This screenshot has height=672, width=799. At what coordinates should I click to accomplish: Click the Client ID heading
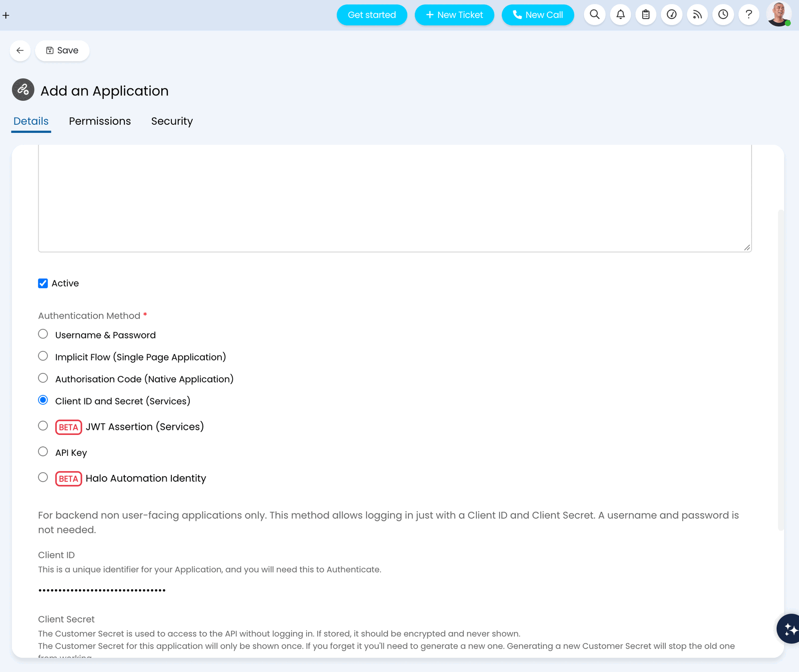(56, 555)
